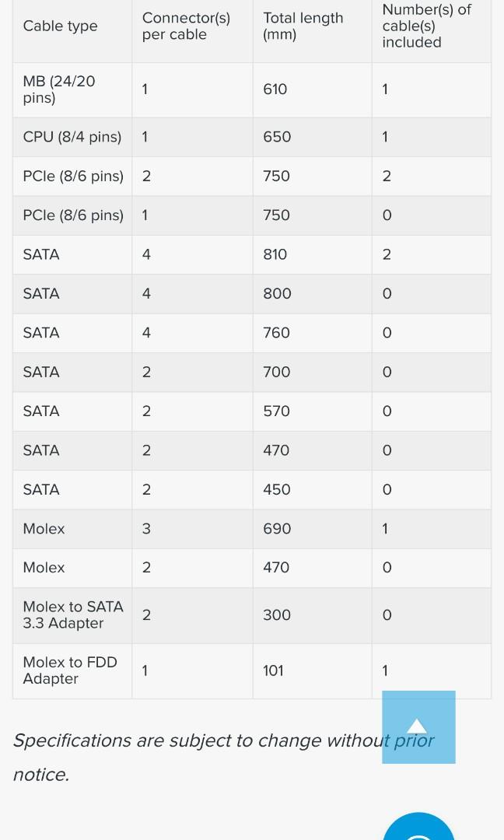The width and height of the screenshot is (504, 840).
Task: Select the 760 SATA length value
Action: pos(276,333)
